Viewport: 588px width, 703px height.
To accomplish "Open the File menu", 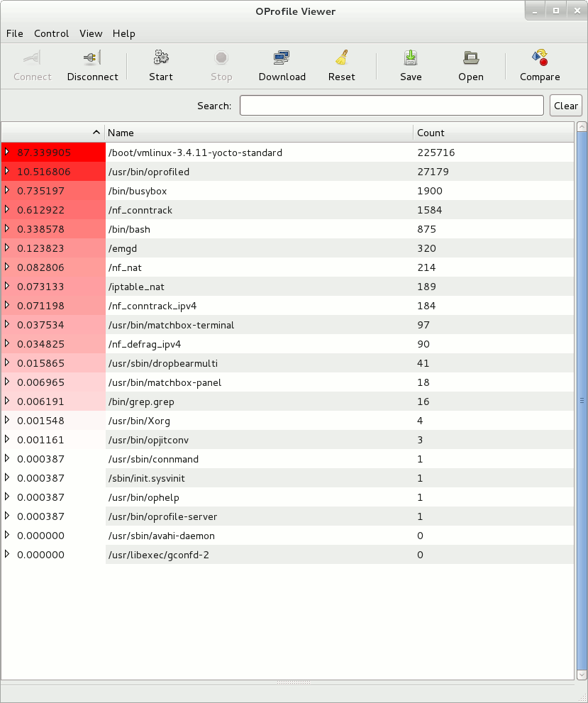I will tap(15, 33).
